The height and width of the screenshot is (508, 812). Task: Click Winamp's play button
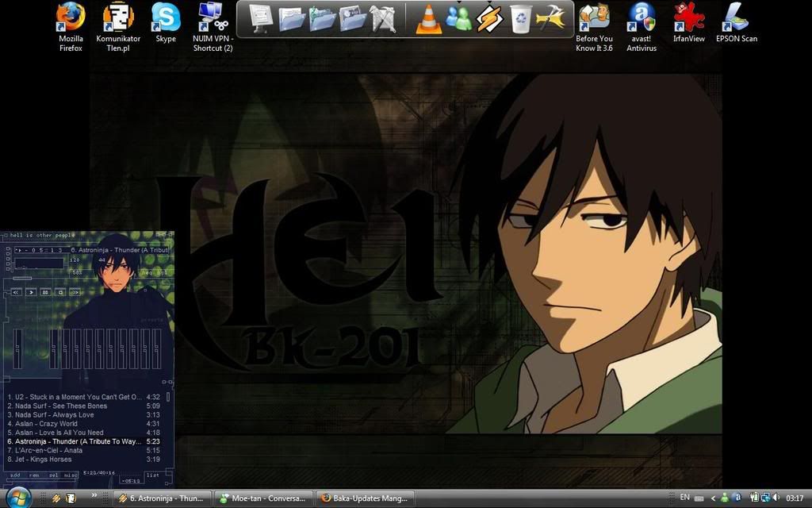(31, 292)
